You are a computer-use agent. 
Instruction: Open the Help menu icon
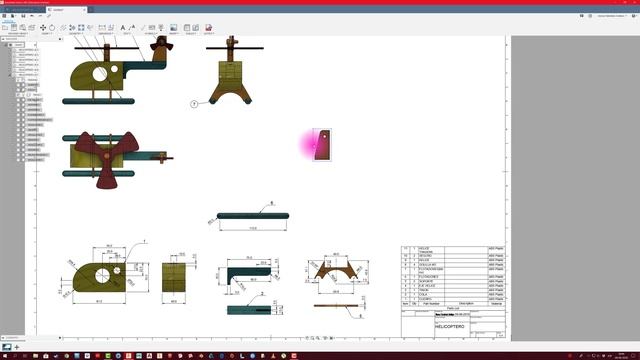pos(634,16)
